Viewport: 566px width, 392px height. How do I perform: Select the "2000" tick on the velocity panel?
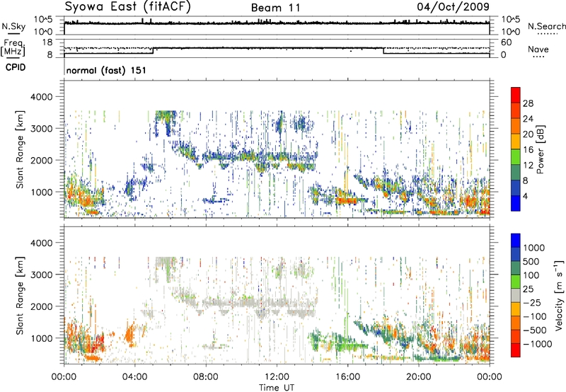(x=42, y=306)
